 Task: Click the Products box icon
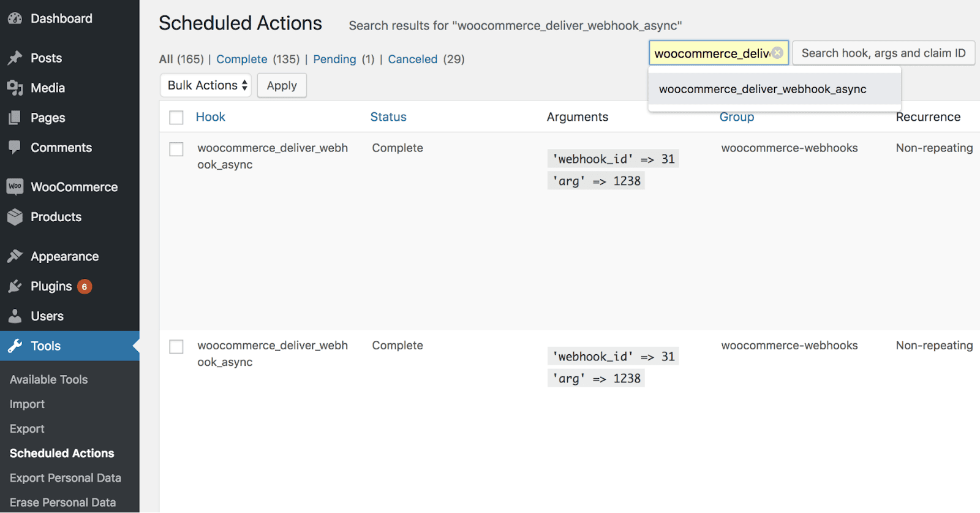click(15, 216)
